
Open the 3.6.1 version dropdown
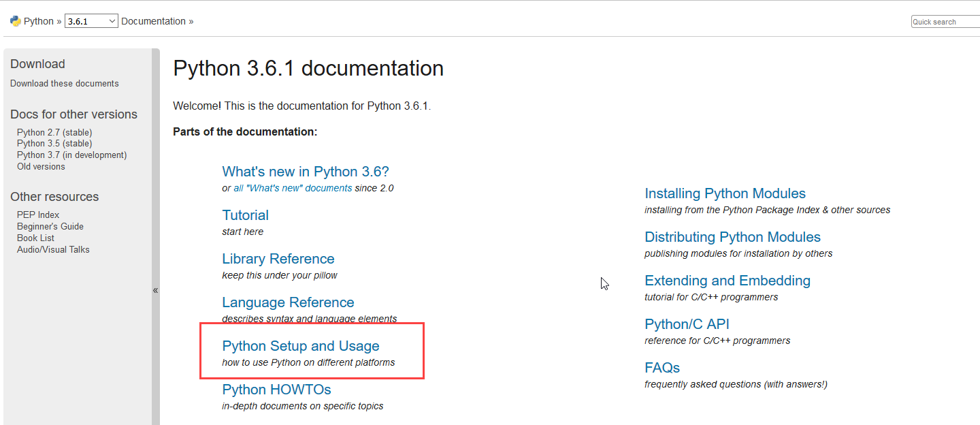(x=91, y=21)
